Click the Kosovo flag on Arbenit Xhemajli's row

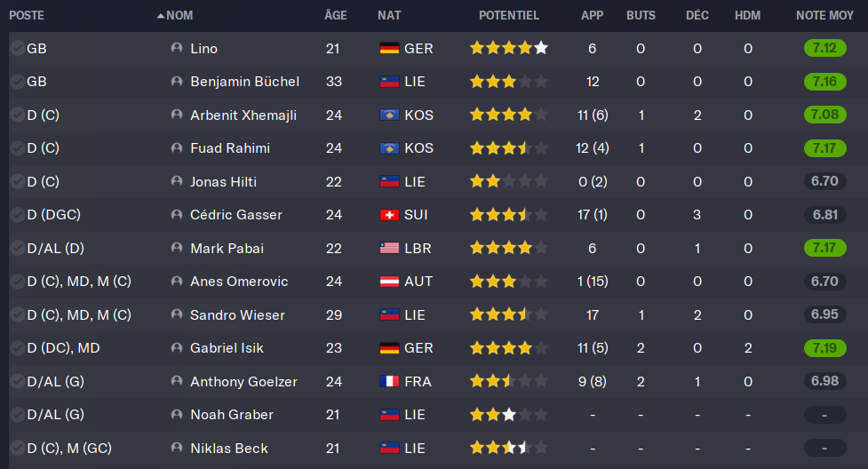[389, 115]
